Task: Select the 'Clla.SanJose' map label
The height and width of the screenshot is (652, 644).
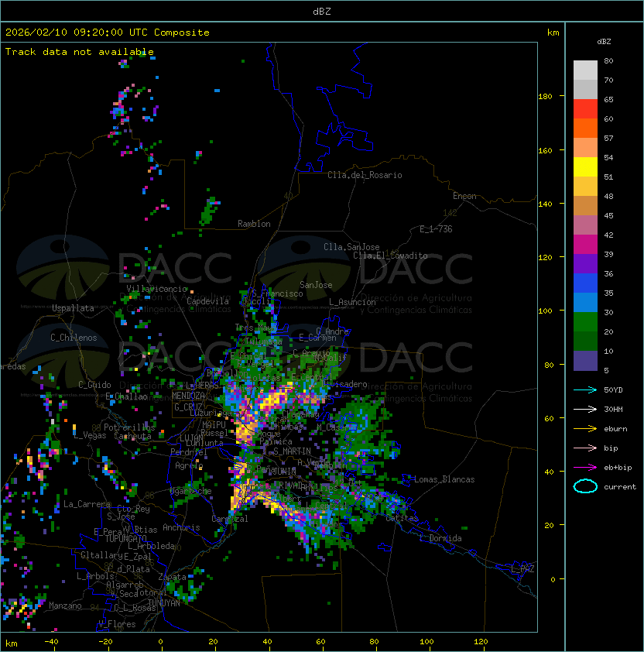Action: tap(351, 247)
